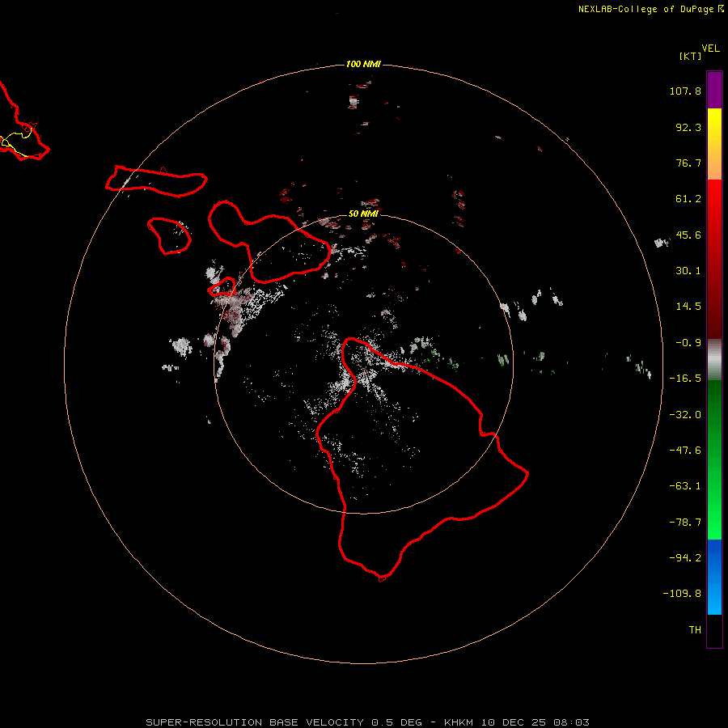Click inside the Molokai island outline
The width and height of the screenshot is (728, 728).
coord(158,181)
